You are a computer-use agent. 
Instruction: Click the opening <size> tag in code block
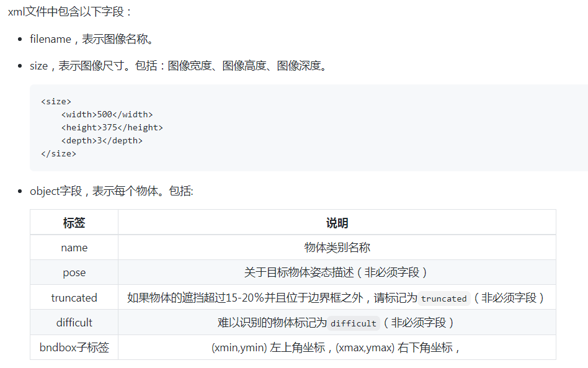pyautogui.click(x=56, y=102)
